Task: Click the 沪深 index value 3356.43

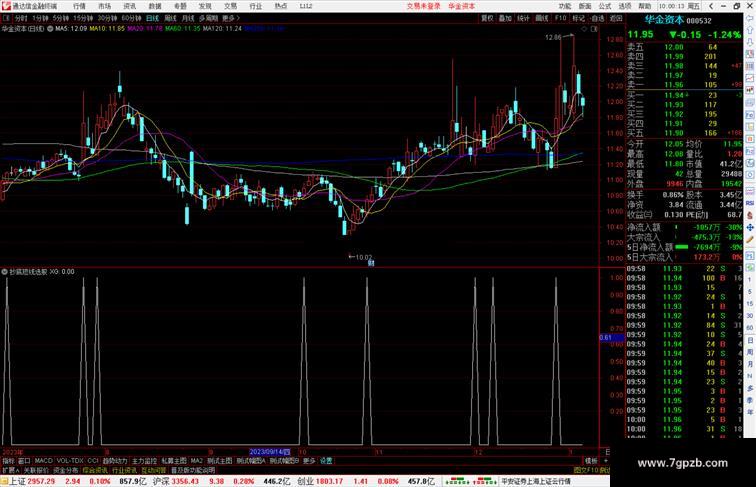Action: (x=185, y=481)
